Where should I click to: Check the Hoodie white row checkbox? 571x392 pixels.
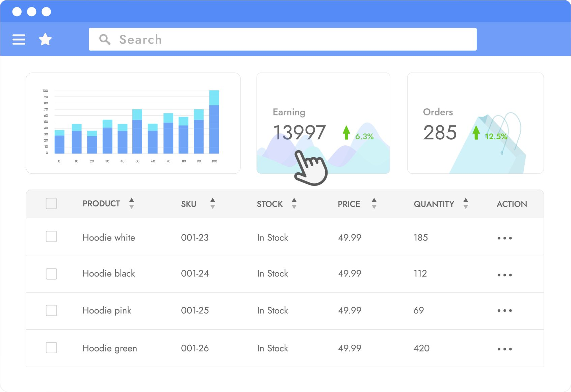(x=51, y=236)
